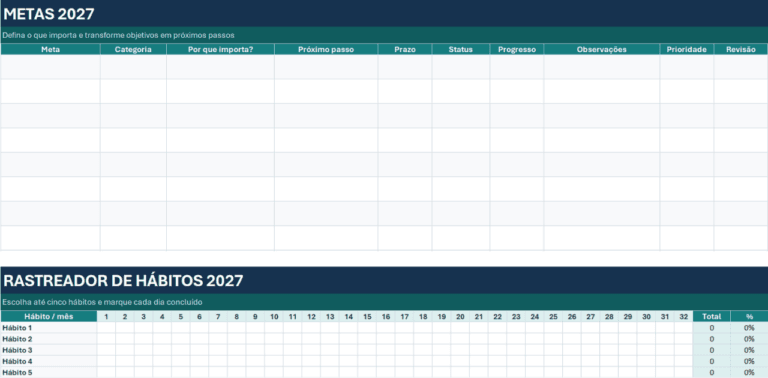The image size is (768, 378).
Task: Select the 'Por que importa?' column header
Action: [x=220, y=49]
